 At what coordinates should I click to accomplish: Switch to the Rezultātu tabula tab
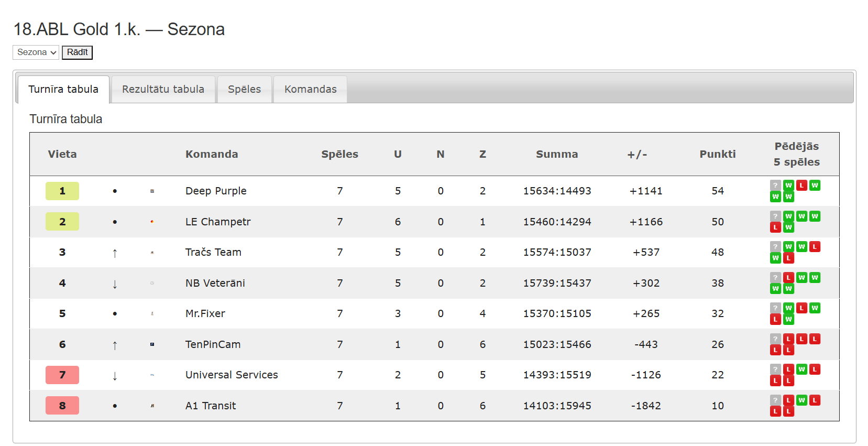coord(163,89)
